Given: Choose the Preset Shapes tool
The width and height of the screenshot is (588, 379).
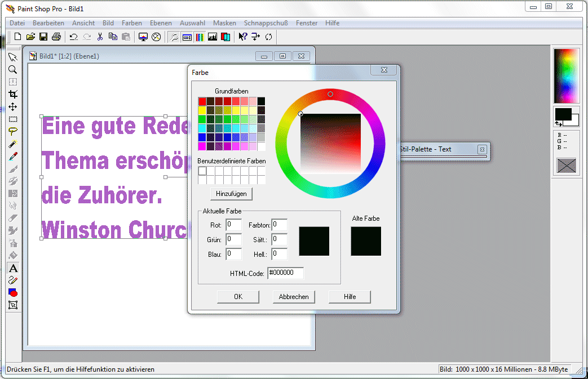Looking at the screenshot, I should click(x=13, y=292).
